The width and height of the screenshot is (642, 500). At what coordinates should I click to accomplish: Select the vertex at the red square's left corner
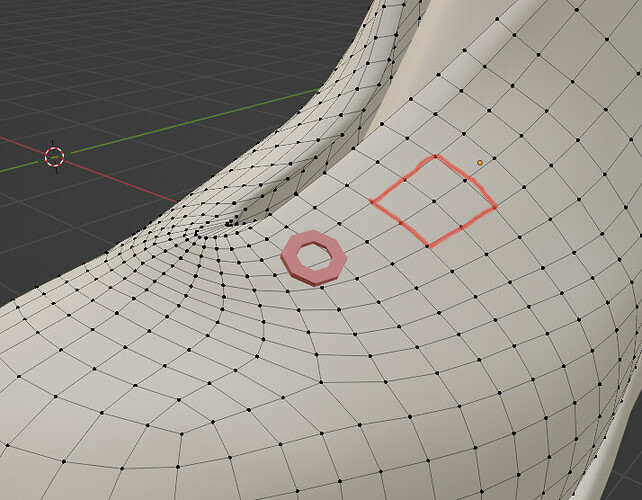tap(372, 201)
